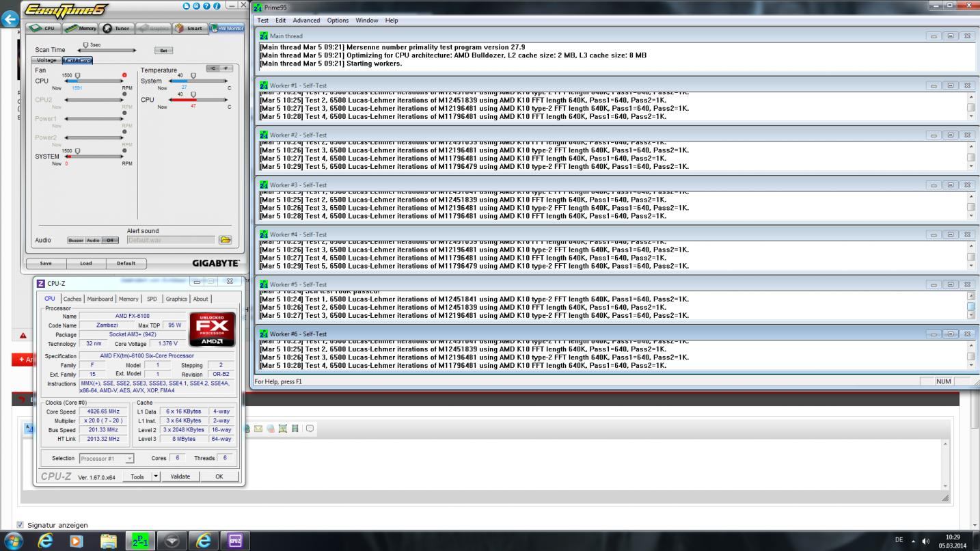Set alert audio to Audio

pos(93,241)
